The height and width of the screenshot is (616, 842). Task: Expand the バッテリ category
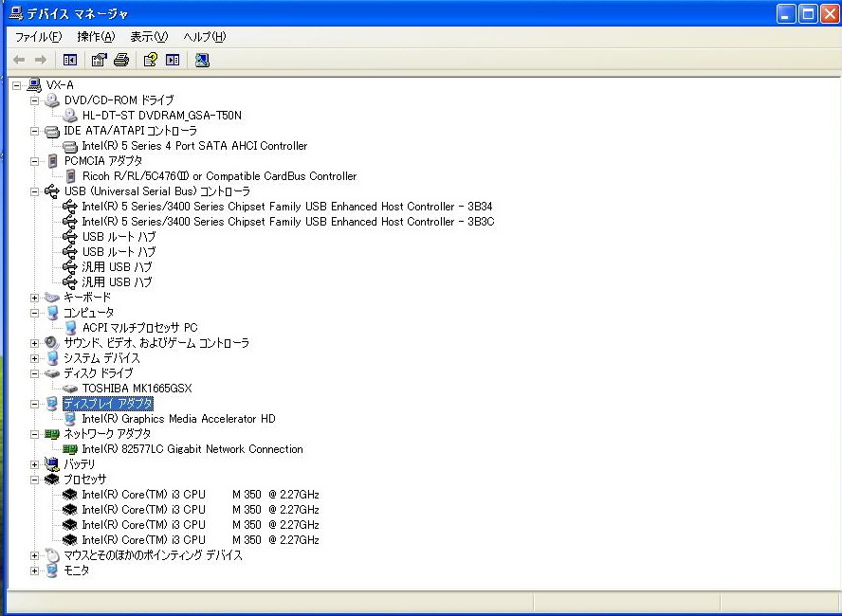coord(35,464)
